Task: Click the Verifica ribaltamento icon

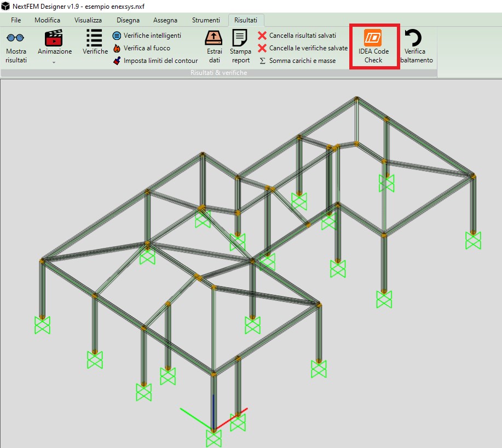Action: coord(413,38)
